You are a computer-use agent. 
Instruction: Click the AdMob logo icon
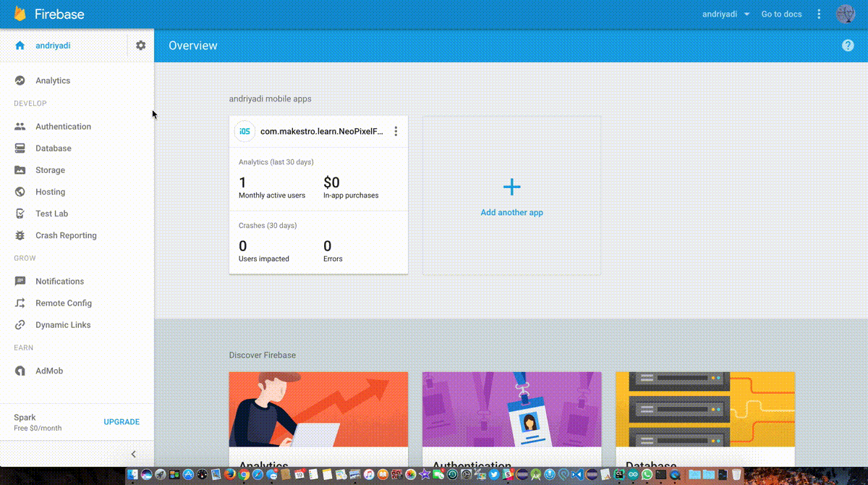(20, 371)
